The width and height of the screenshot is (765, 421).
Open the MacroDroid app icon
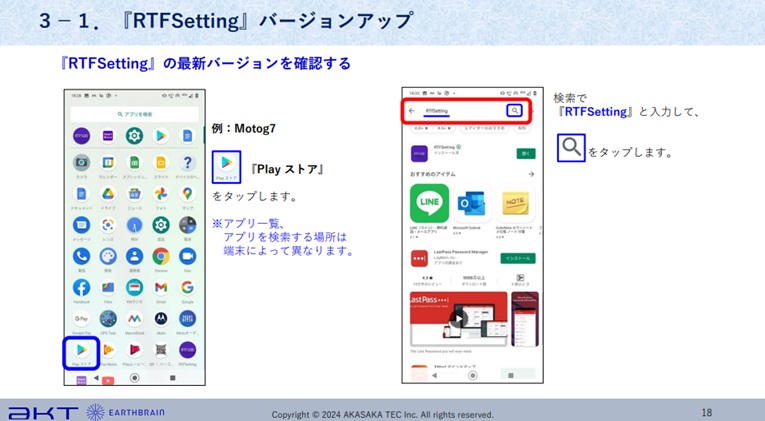(x=134, y=319)
